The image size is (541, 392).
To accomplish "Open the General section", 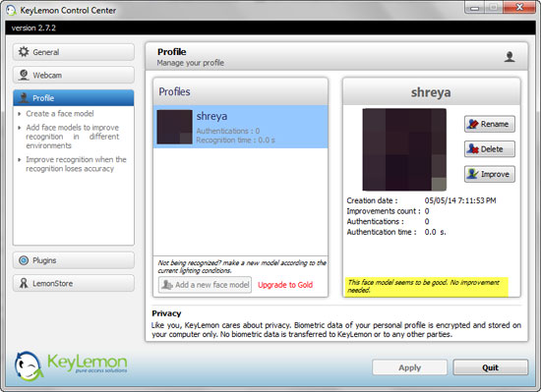I will coord(74,52).
